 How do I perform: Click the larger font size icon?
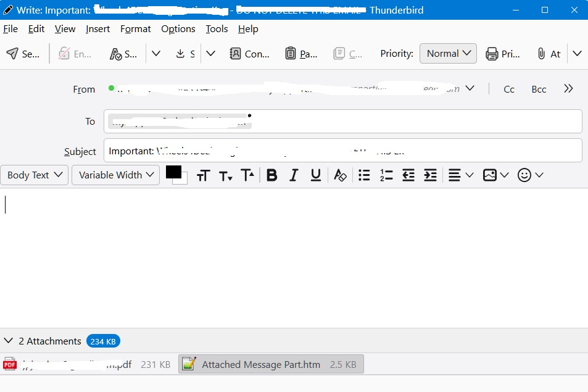(247, 175)
